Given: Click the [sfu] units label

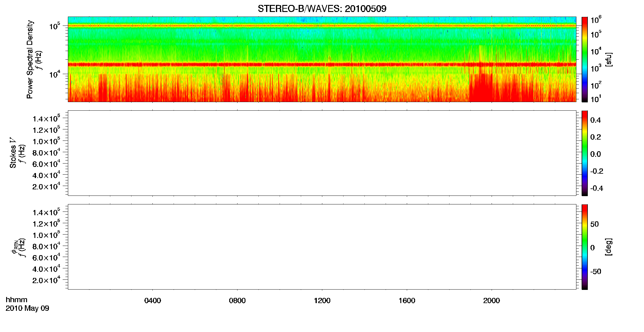Looking at the screenshot, I should coord(608,59).
